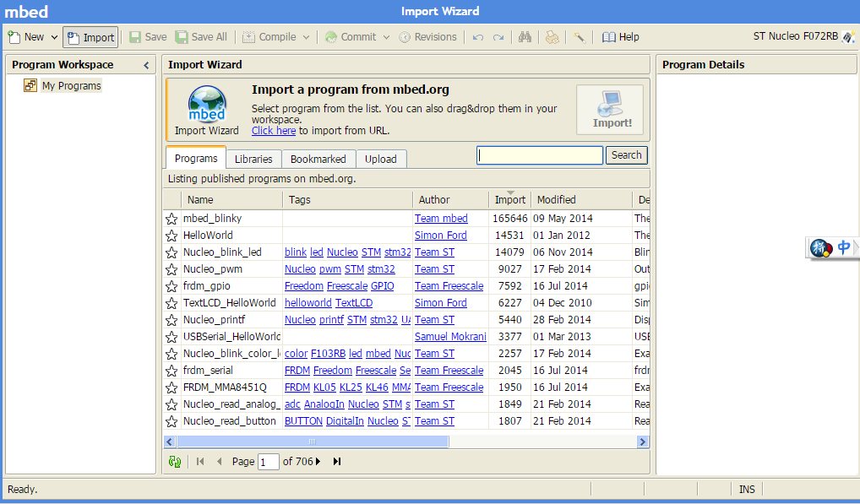Click the scroll right arrow of table

point(643,442)
